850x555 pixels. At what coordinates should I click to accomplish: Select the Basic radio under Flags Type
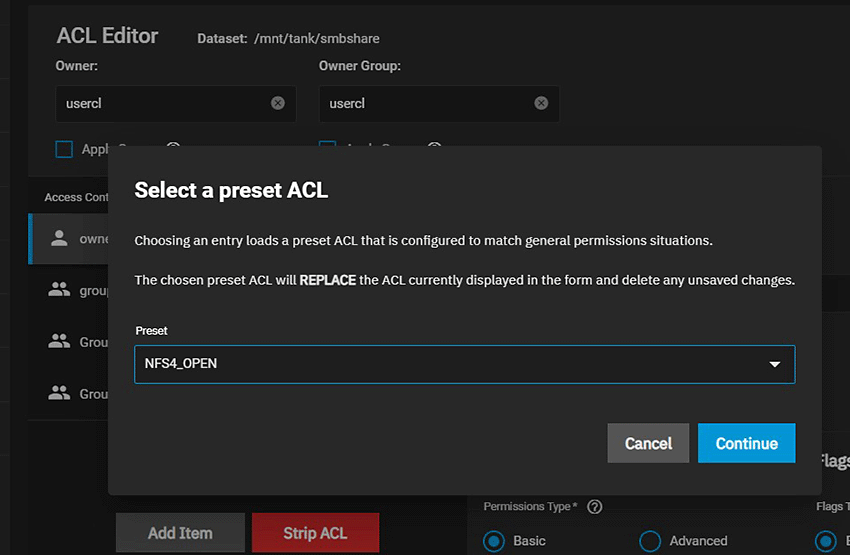827,541
